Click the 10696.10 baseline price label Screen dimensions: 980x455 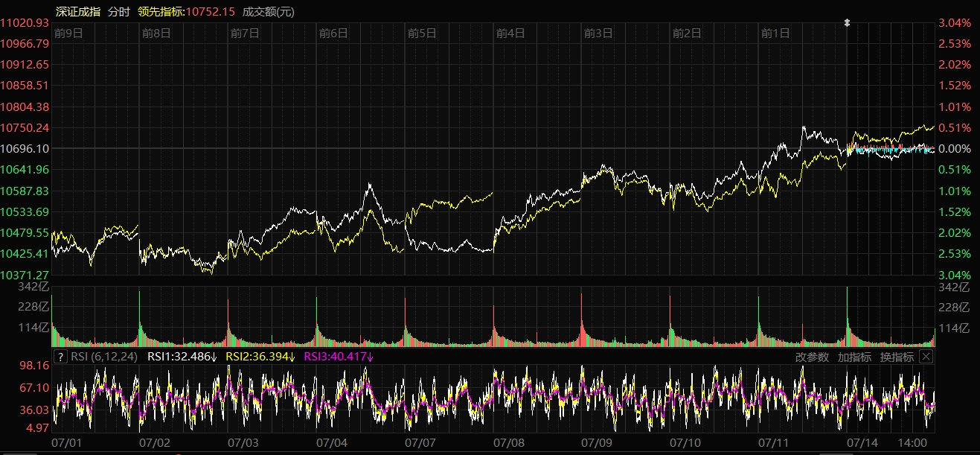(x=25, y=149)
